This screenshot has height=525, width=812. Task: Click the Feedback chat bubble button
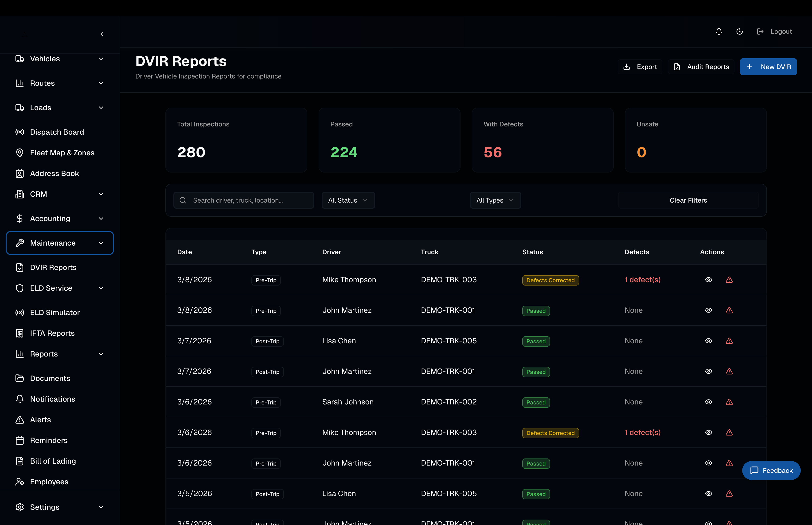point(771,470)
